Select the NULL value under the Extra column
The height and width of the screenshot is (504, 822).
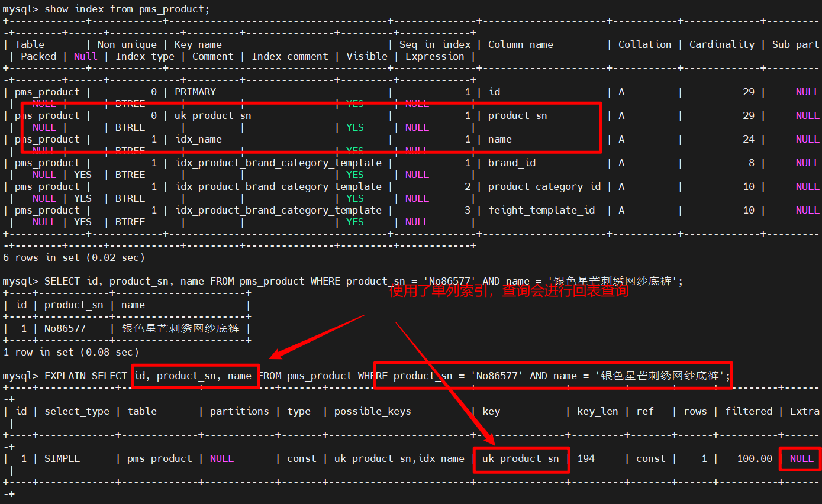tap(802, 459)
